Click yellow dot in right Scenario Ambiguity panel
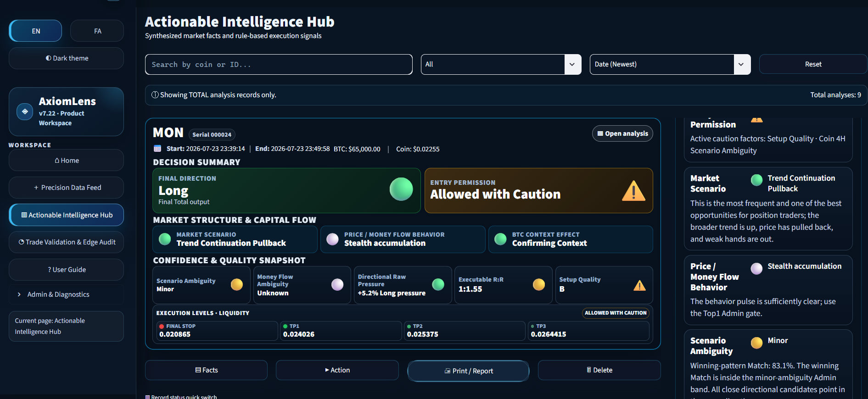Image resolution: width=868 pixels, height=399 pixels. click(x=756, y=343)
